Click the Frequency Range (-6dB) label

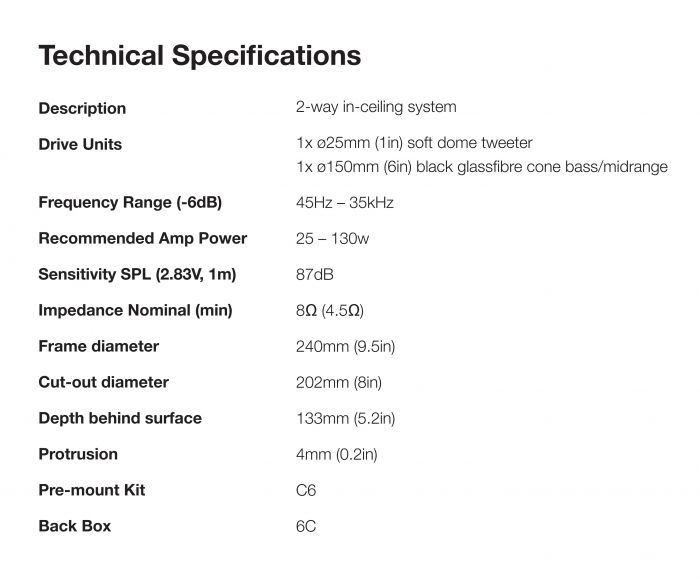[x=130, y=202]
